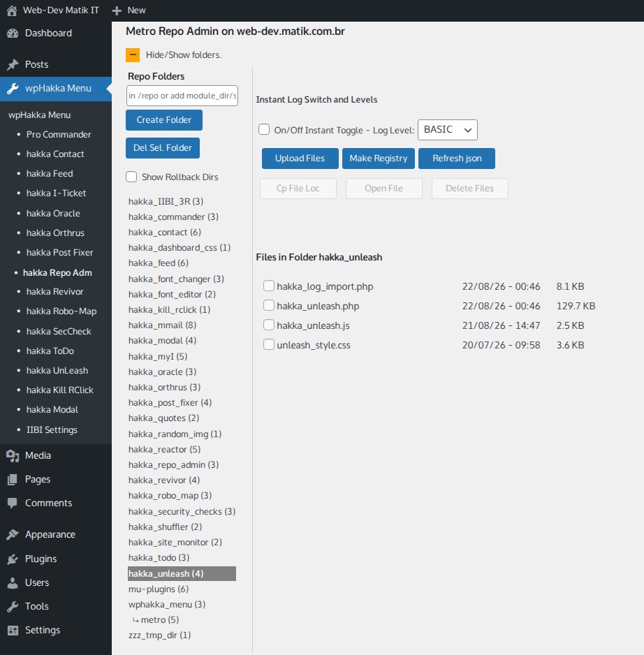Select the hakka_security_checks (3) folder
Screen dimensions: 644x655
point(182,512)
